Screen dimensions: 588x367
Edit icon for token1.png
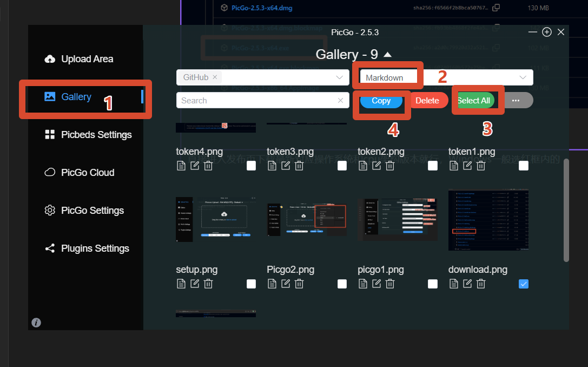pyautogui.click(x=467, y=166)
